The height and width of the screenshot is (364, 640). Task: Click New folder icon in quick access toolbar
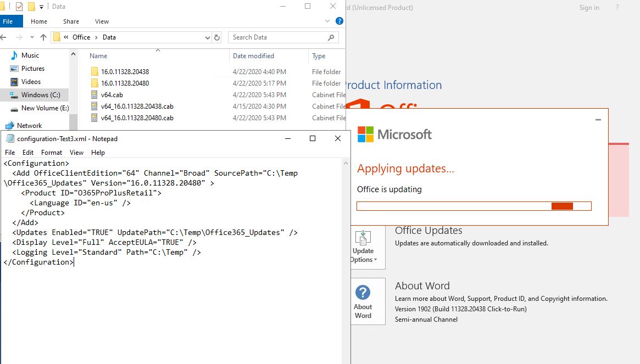(31, 7)
